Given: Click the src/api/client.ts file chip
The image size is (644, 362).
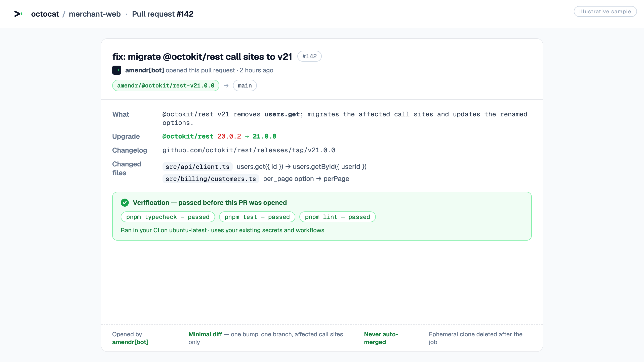Looking at the screenshot, I should pos(197,167).
